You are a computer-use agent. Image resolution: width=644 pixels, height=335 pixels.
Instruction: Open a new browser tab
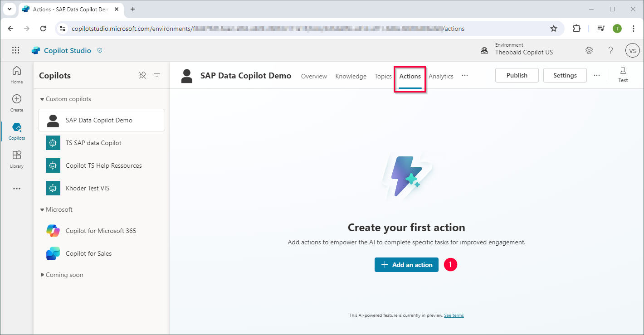pos(133,9)
